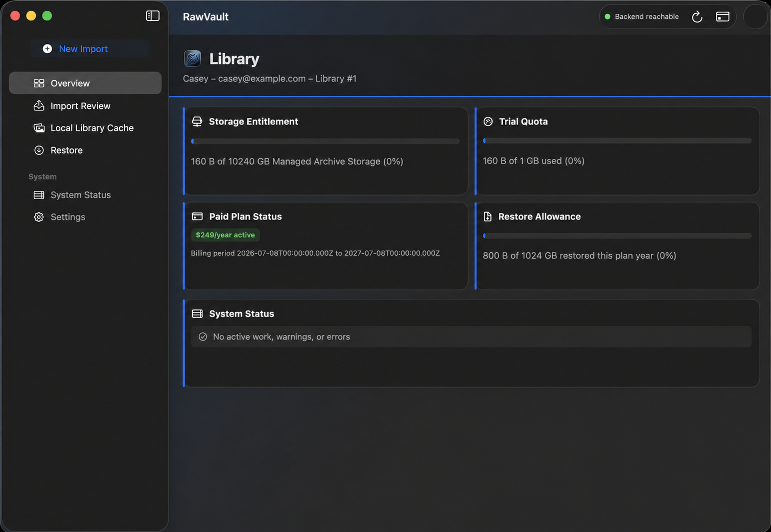
Task: Click the Backend reachable label
Action: pos(646,16)
